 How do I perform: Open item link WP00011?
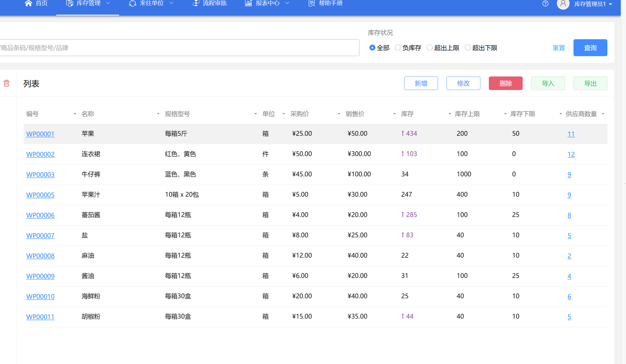pos(40,317)
